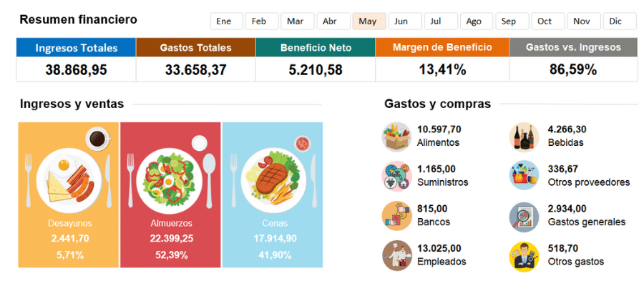Screen dimensions: 644x286
Task: Click the blue Cenas dinner card
Action: [272, 194]
